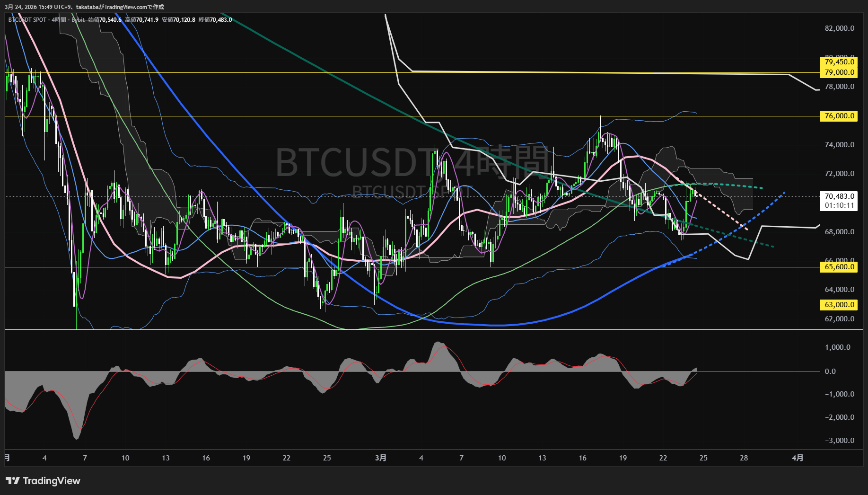Select the 63,000.0 yellow price tag

coord(838,305)
